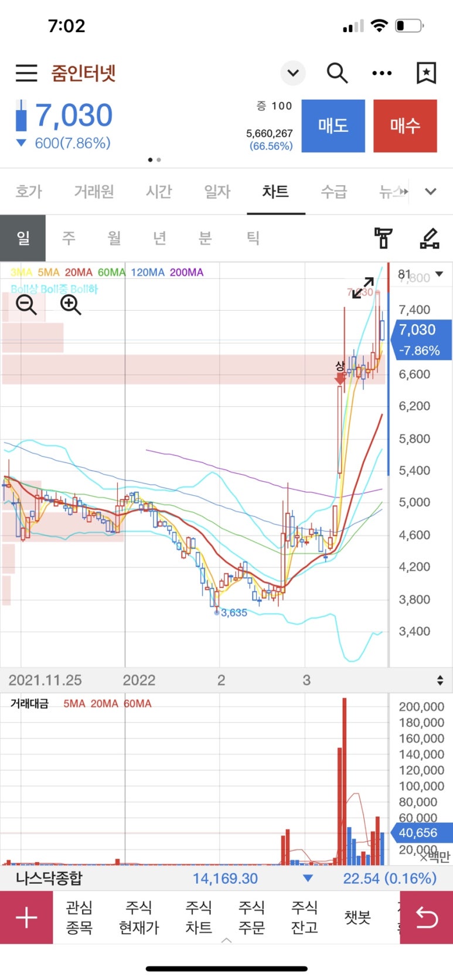Tap the candle icon beside price
This screenshot has height=980, width=453.
(x=22, y=115)
